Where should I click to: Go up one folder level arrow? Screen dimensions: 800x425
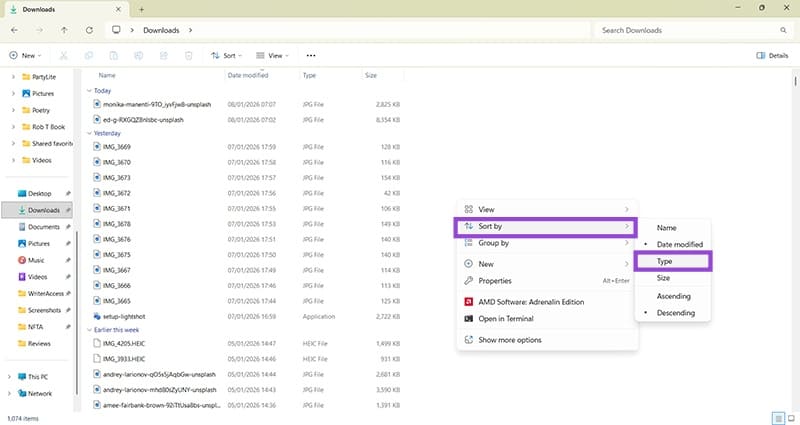tap(64, 30)
